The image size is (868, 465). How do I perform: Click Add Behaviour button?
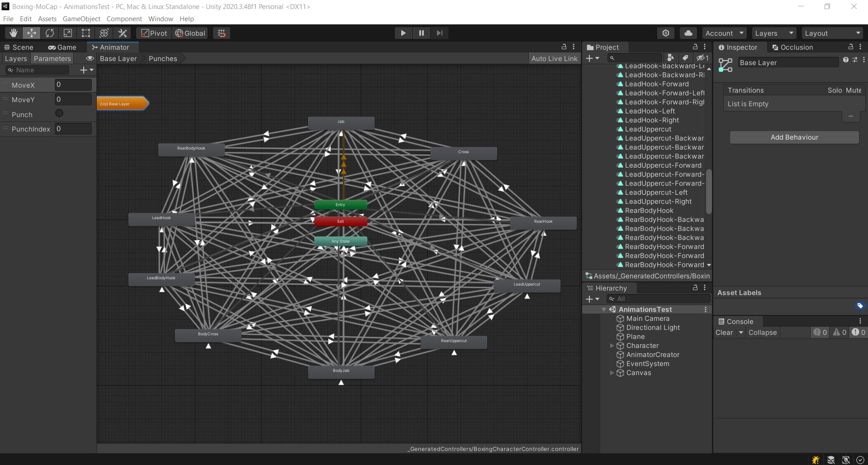pyautogui.click(x=794, y=137)
